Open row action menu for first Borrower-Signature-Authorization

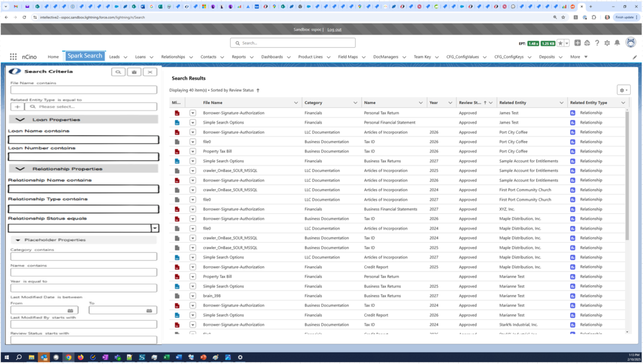click(x=193, y=113)
